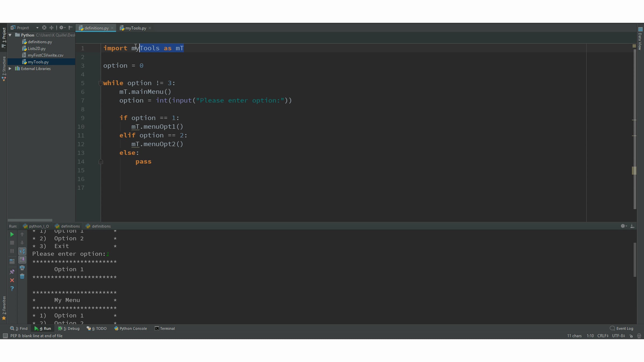Close the myTools.py editor tab
This screenshot has width=644, height=362.
pyautogui.click(x=150, y=28)
